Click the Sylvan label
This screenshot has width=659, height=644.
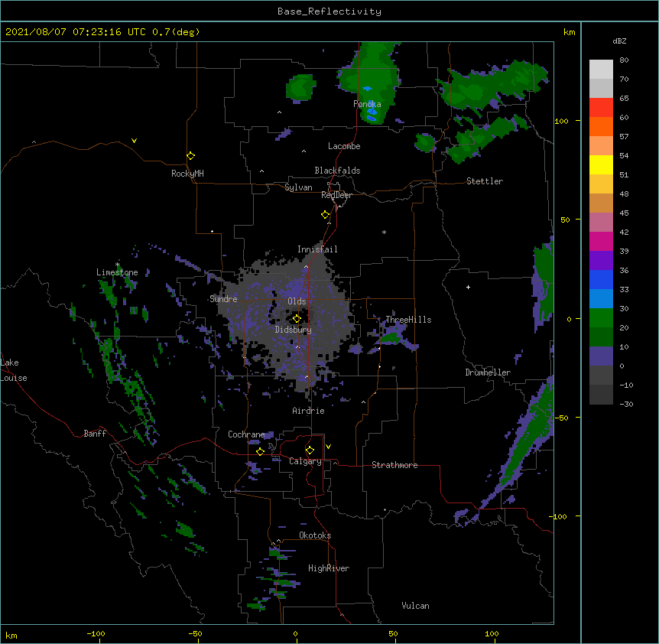point(298,187)
